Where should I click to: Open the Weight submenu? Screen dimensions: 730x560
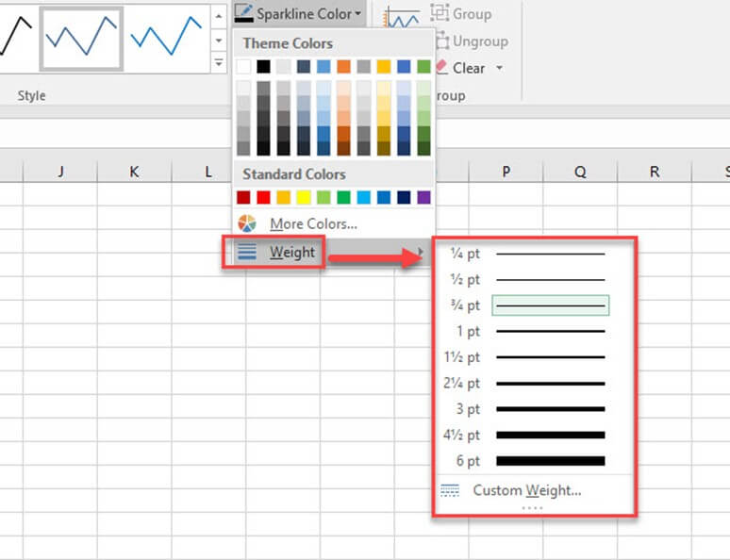[292, 252]
